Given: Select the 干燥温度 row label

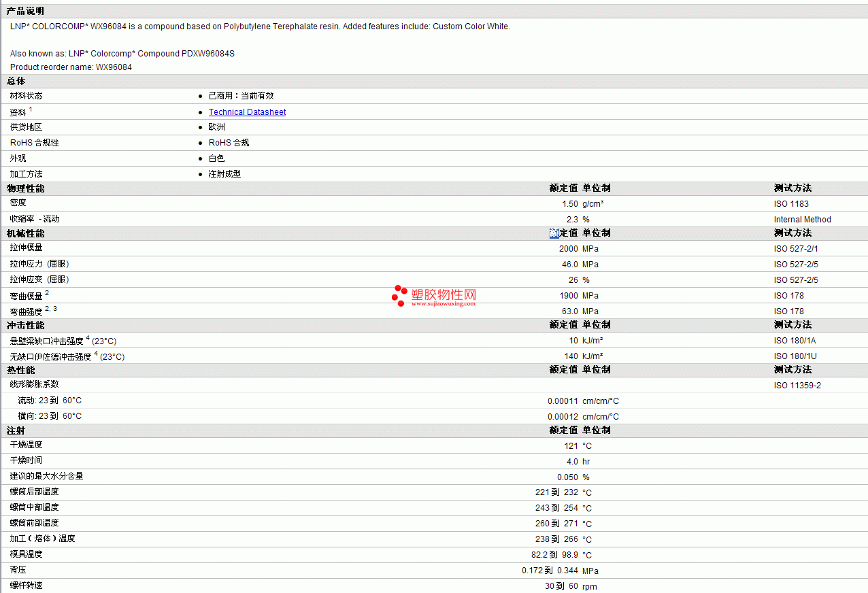Looking at the screenshot, I should click(26, 445).
